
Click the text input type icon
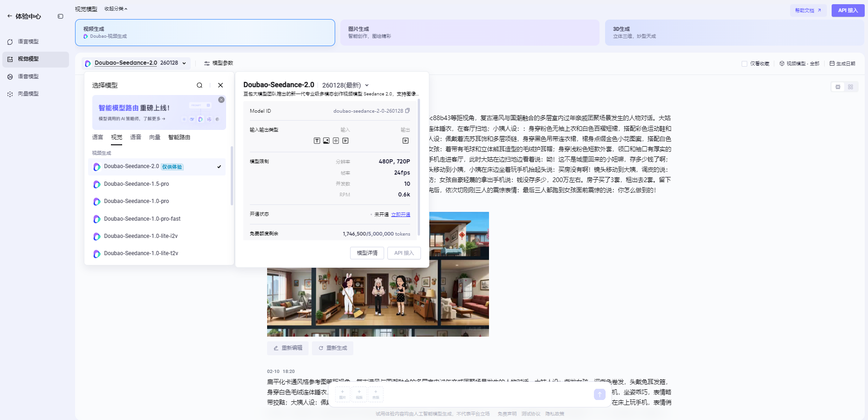(x=317, y=140)
